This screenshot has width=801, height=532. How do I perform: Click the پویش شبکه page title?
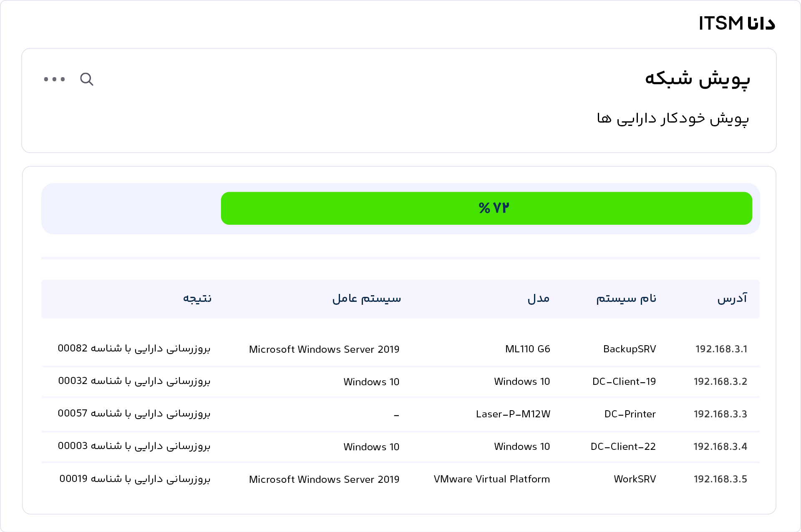697,78
